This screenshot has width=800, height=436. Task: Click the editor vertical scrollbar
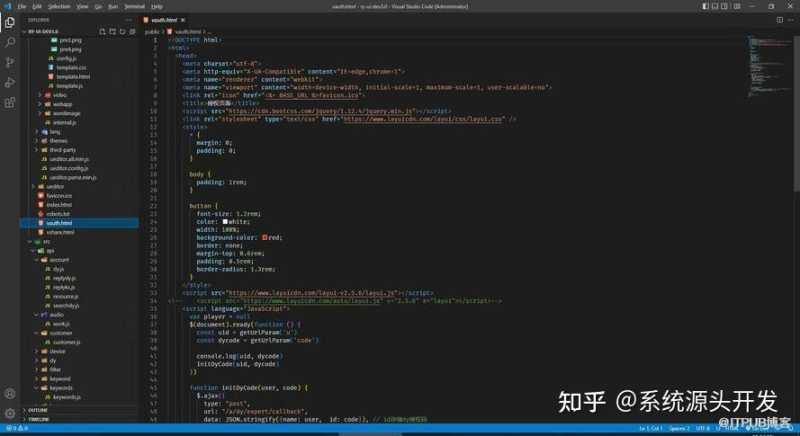(797, 112)
